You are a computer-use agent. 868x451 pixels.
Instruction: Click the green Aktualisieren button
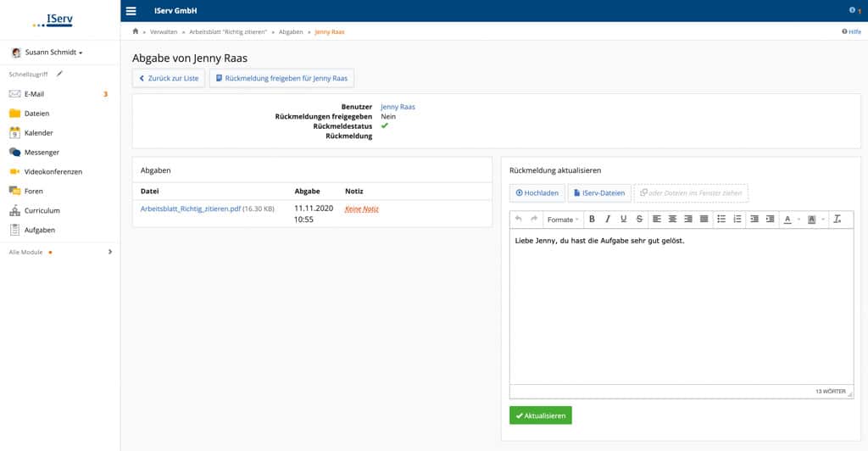tap(540, 415)
